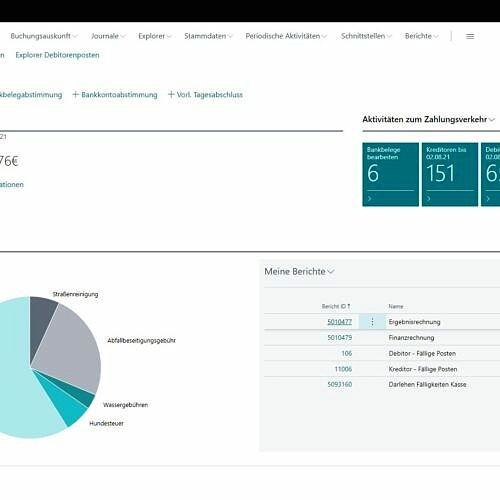Click arrow on Bankbelege bearbeiten tile
Viewport: 500px width, 500px height.
click(369, 199)
